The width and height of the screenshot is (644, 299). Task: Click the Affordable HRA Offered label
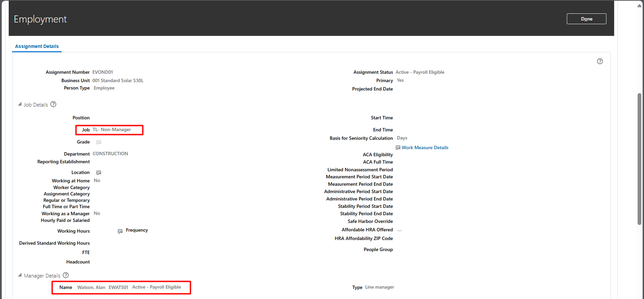[367, 230]
